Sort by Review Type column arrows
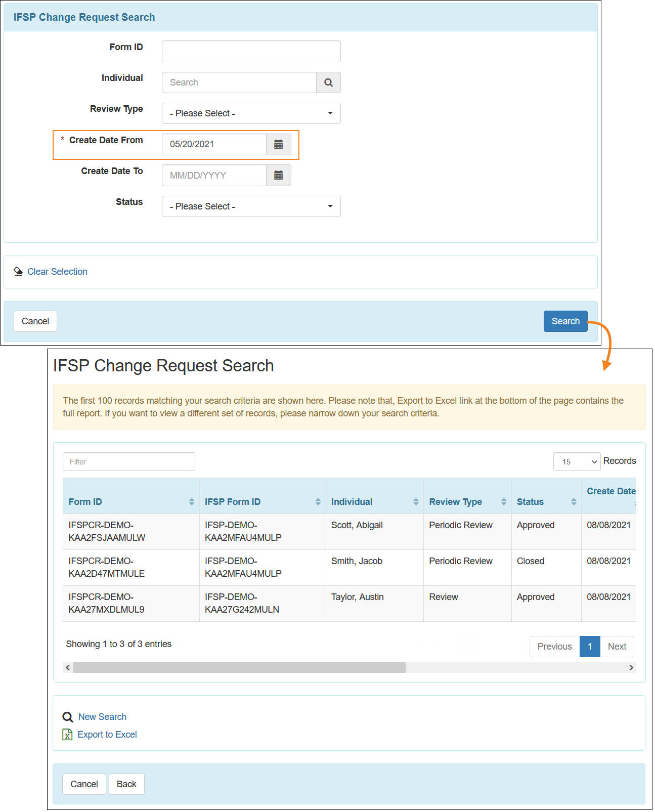This screenshot has height=812, width=655. pyautogui.click(x=504, y=502)
